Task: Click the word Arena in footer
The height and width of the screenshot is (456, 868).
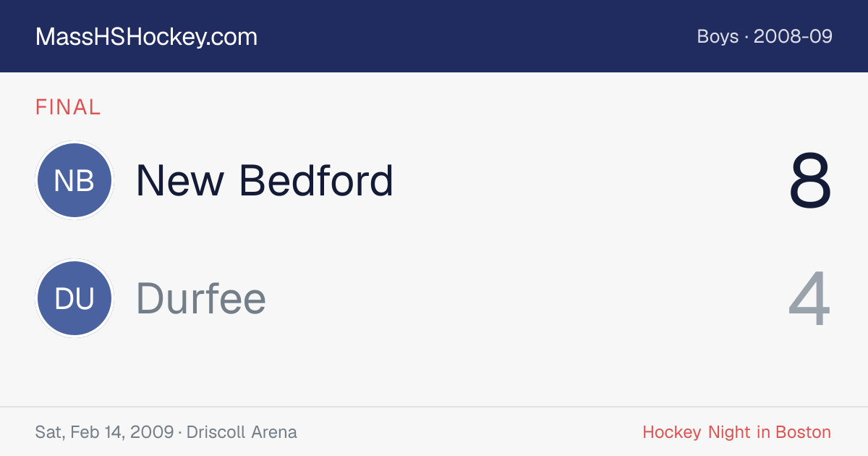Action: [274, 432]
